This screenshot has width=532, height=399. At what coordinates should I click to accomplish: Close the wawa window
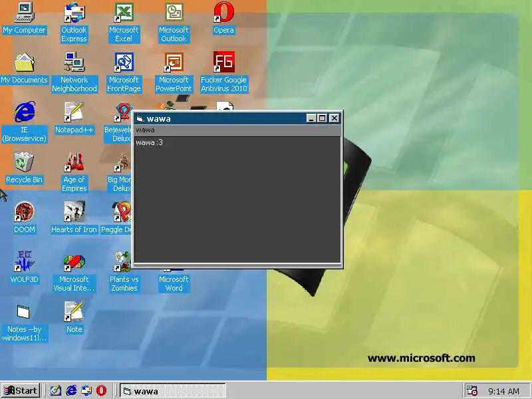[x=334, y=118]
